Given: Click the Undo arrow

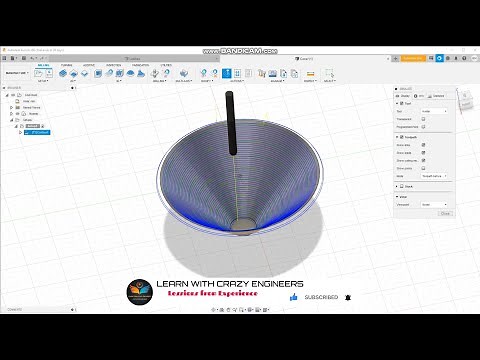Looking at the screenshot, I should pyautogui.click(x=33, y=58).
